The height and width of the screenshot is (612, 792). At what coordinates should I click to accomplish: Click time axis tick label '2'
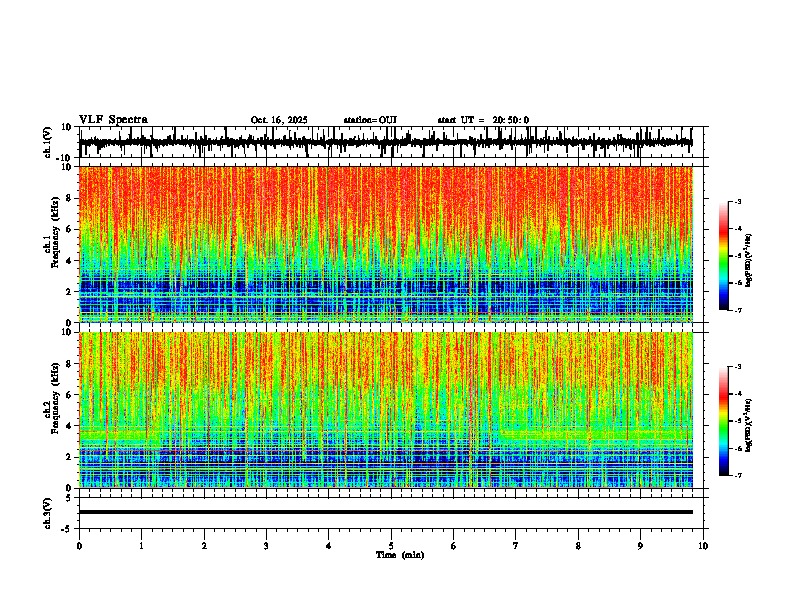tap(204, 546)
